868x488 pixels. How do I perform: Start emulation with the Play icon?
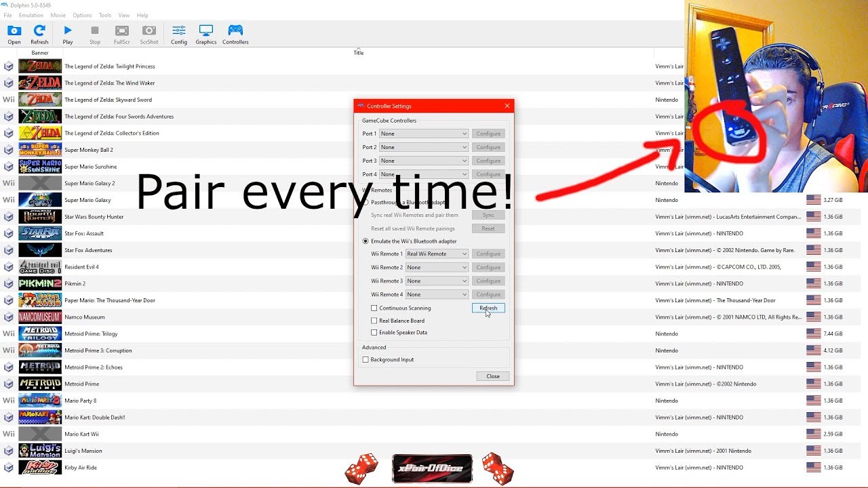click(x=68, y=34)
